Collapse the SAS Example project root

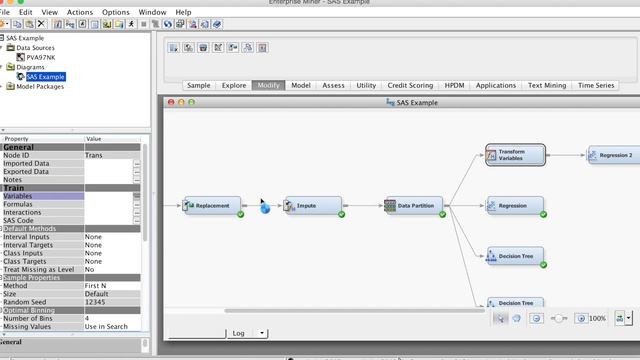point(2,38)
